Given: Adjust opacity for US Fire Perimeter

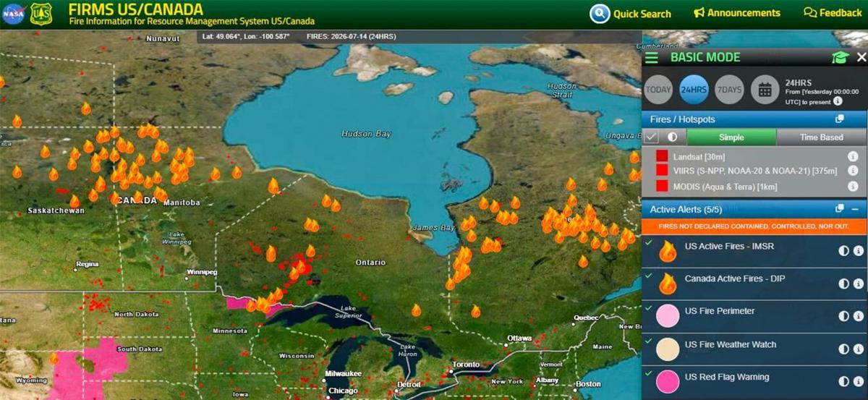Looking at the screenshot, I should pyautogui.click(x=843, y=316).
